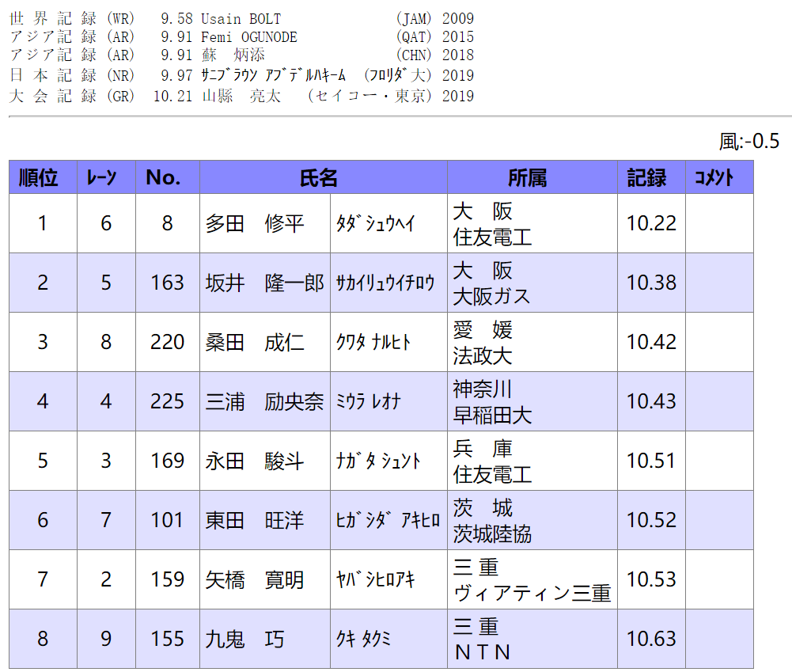This screenshot has width=792, height=672.
Task: Select athlete name 多田 修平
Action: pyautogui.click(x=255, y=223)
